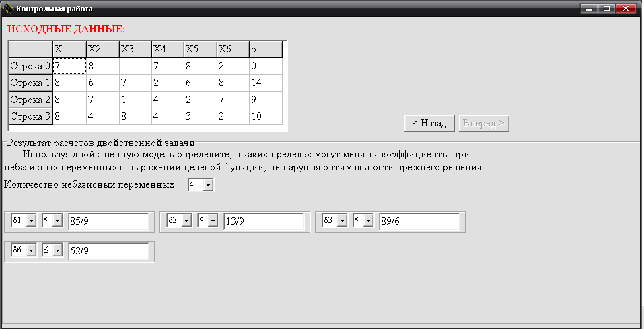
Task: Click cell X3 in Строка 1
Action: point(135,83)
